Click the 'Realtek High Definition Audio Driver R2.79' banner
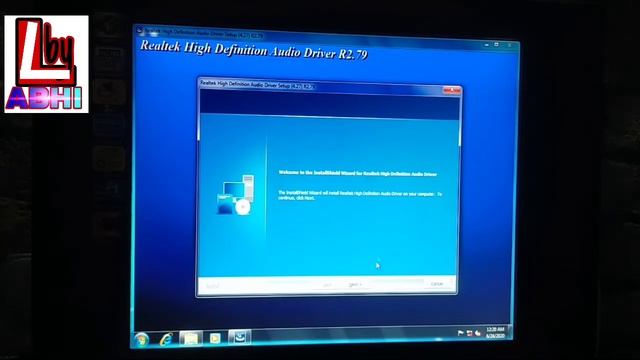This screenshot has height=360, width=640. [253, 50]
